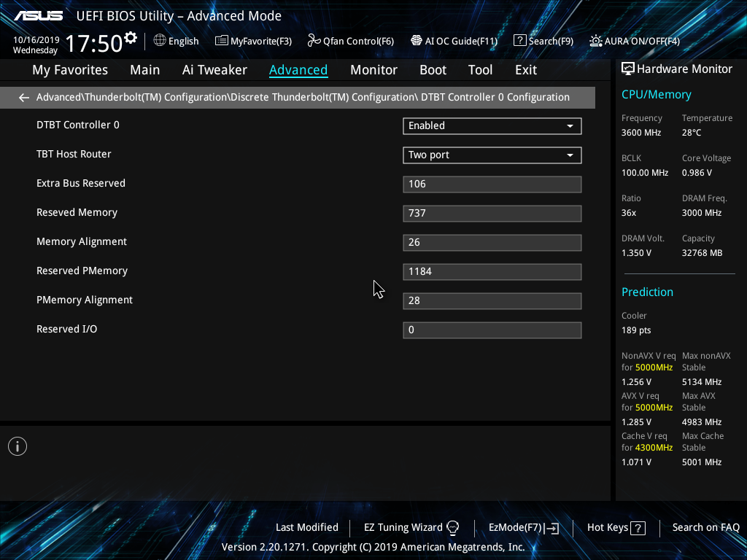Click the TBT Host Router label
747x560 pixels.
tap(74, 155)
